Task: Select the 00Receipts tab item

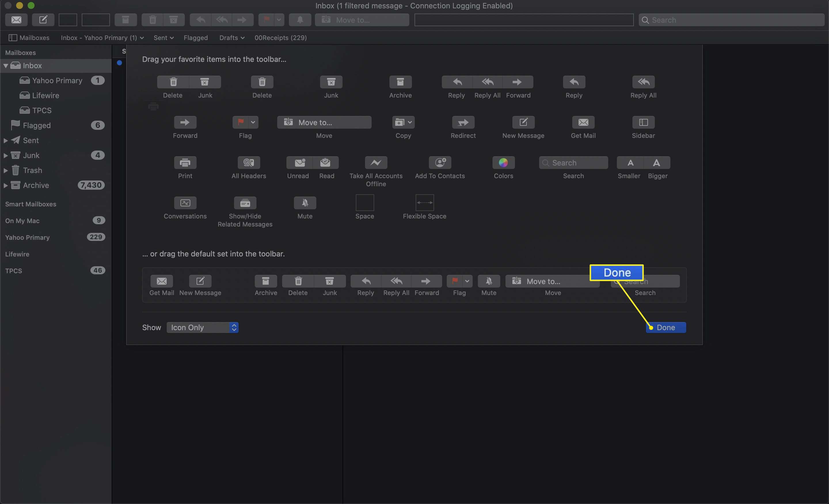Action: pyautogui.click(x=281, y=37)
